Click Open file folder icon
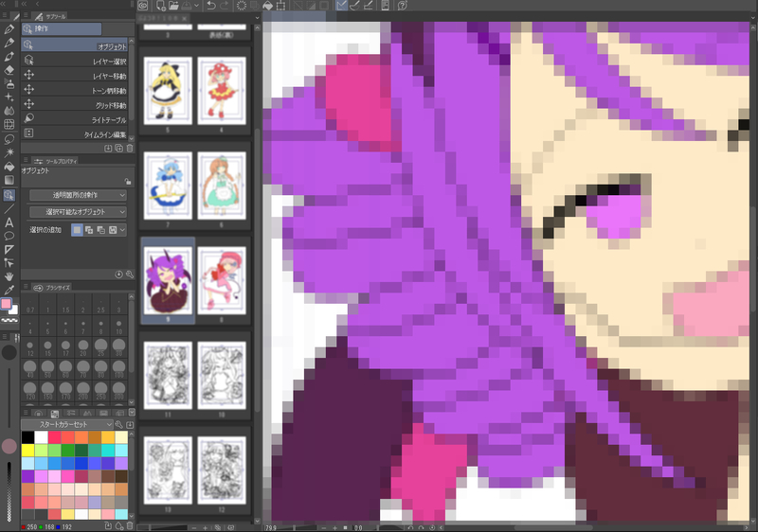Screen dimensions: 758x532 pos(174,6)
